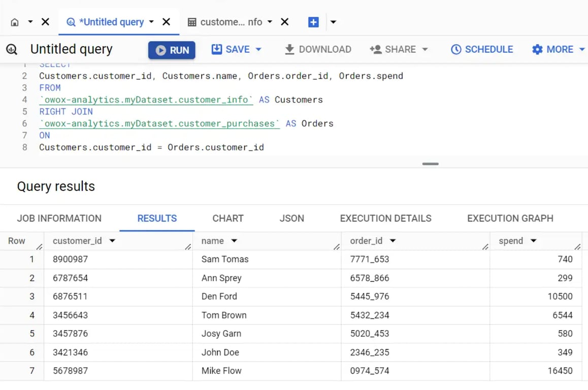This screenshot has height=390, width=588.
Task: Expand the SAVE dropdown arrow
Action: click(258, 49)
